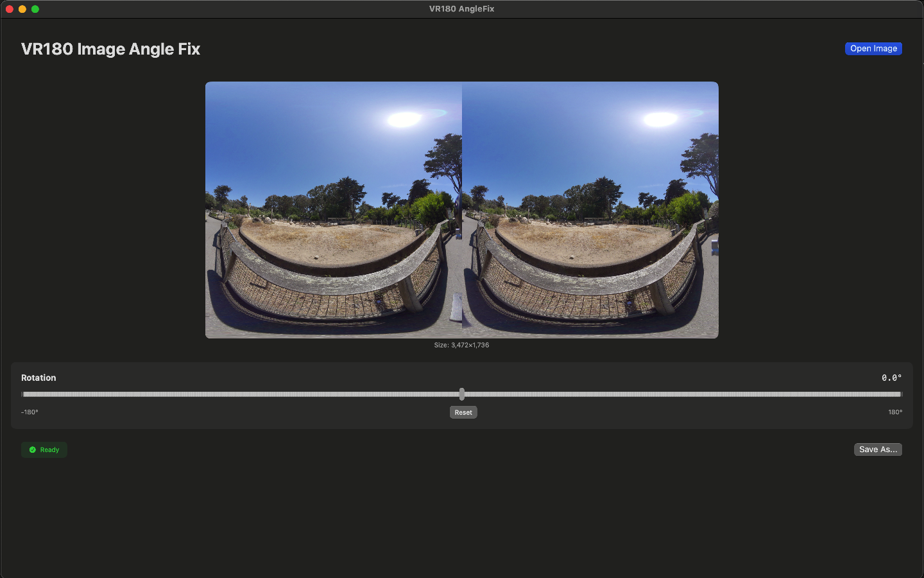Click the VR180 Image Angle Fix heading

point(110,48)
